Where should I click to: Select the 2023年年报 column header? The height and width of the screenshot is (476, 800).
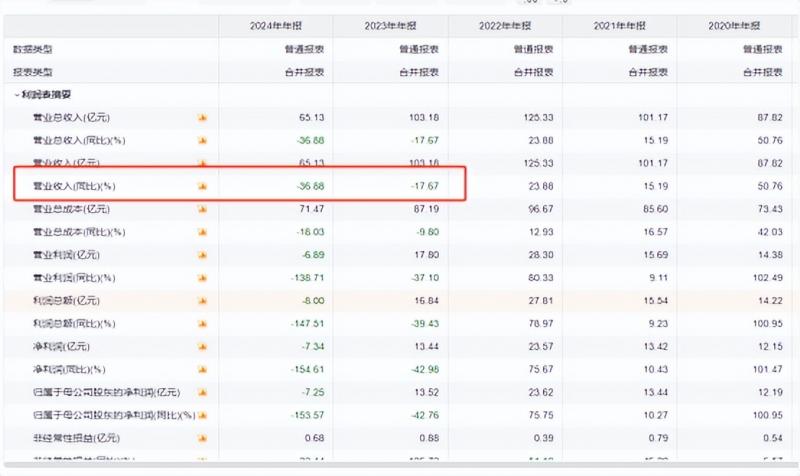(x=390, y=26)
